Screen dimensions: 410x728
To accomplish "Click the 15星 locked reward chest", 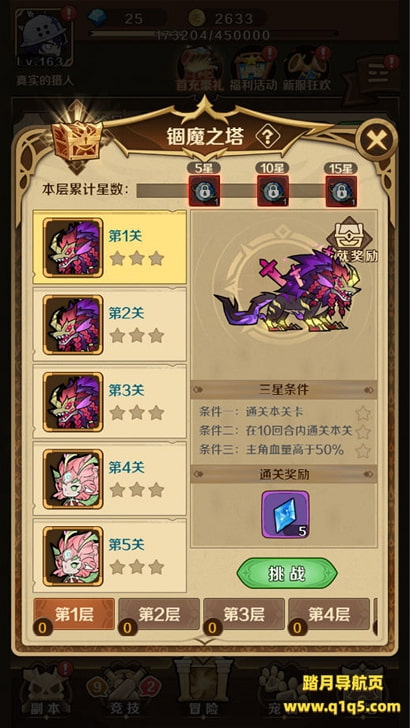I will click(x=341, y=191).
